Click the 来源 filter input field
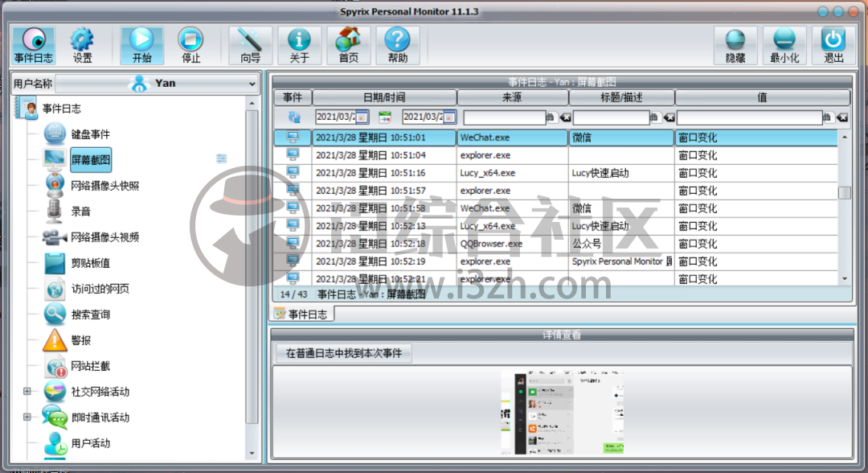Image resolution: width=868 pixels, height=473 pixels. tap(504, 117)
